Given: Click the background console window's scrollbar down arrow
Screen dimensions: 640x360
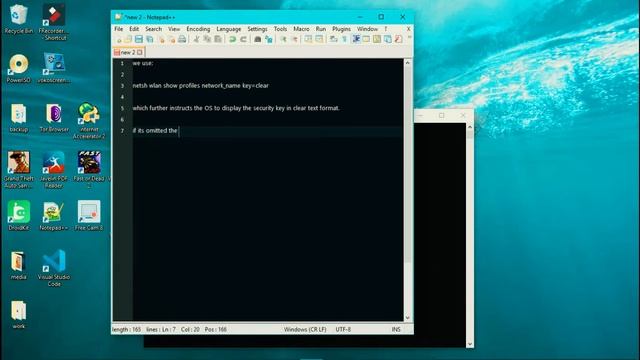Looking at the screenshot, I should [470, 344].
